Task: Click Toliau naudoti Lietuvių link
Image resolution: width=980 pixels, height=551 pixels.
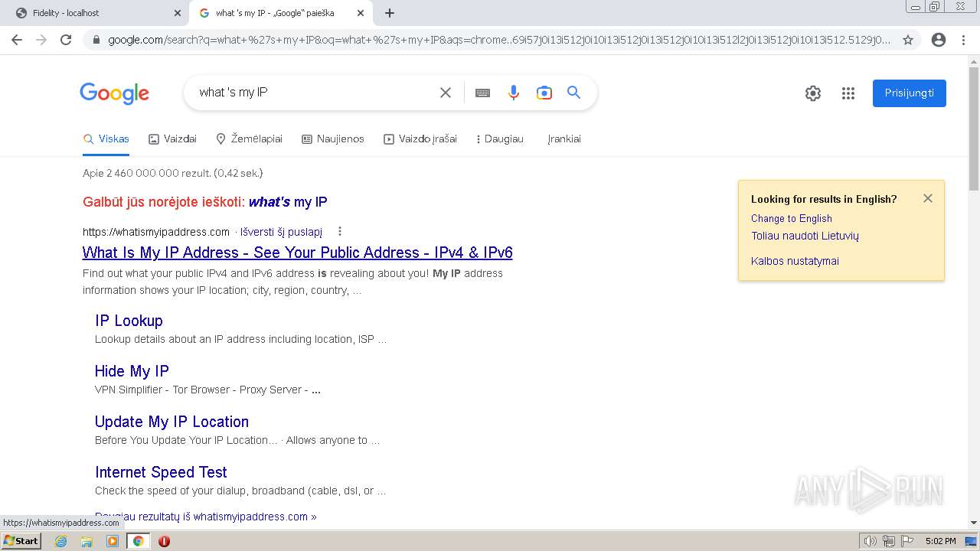Action: coord(805,236)
